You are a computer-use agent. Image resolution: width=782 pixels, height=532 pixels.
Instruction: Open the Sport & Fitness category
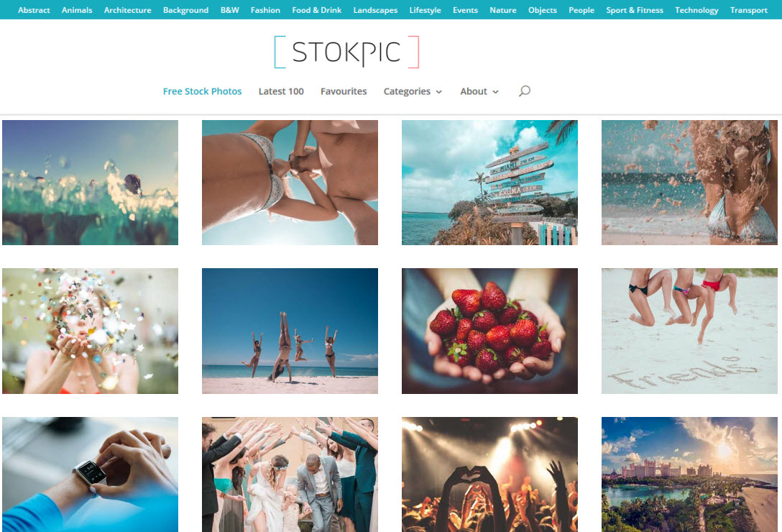coord(635,10)
